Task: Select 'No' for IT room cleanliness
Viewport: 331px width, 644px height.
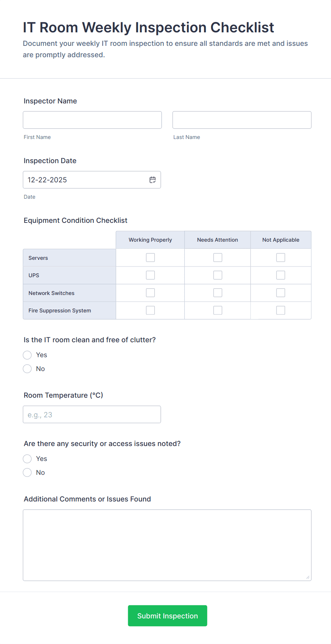Action: pos(27,369)
